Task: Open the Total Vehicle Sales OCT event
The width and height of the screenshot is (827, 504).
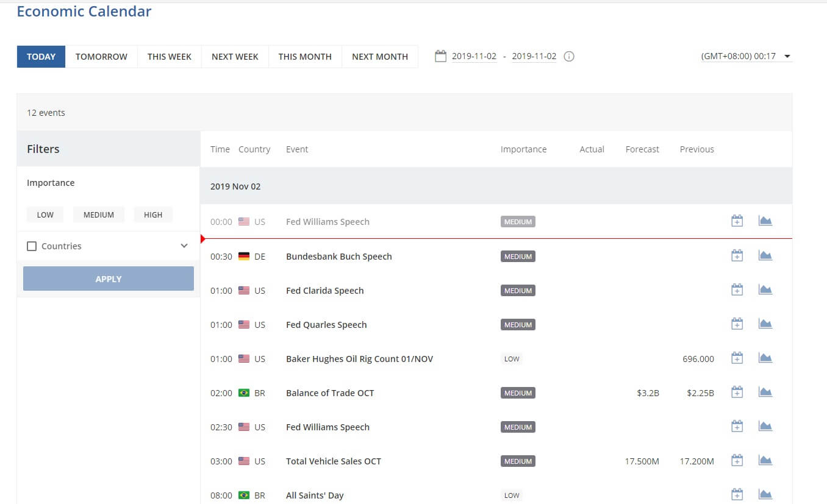Action: pos(333,461)
